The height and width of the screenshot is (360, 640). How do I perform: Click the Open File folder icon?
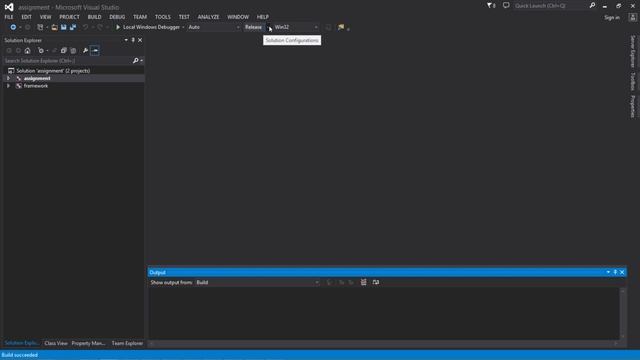click(x=54, y=27)
